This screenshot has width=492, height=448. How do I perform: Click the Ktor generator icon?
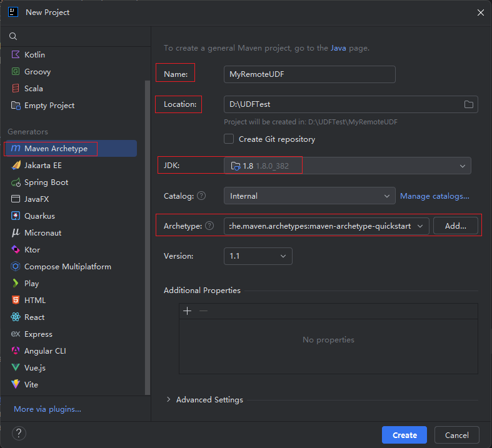(x=16, y=249)
